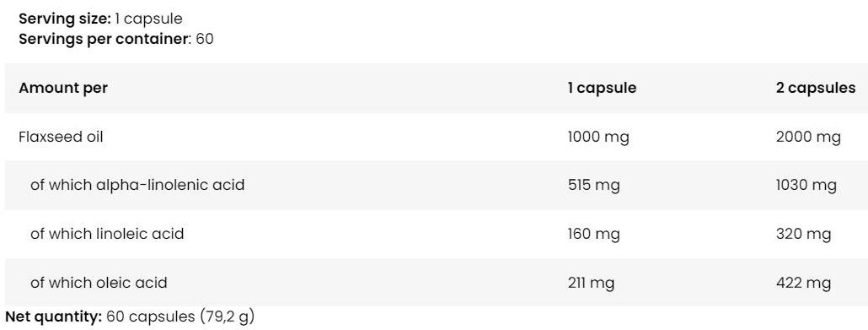Click the 2000 mg value
This screenshot has width=868, height=330.
coord(808,137)
